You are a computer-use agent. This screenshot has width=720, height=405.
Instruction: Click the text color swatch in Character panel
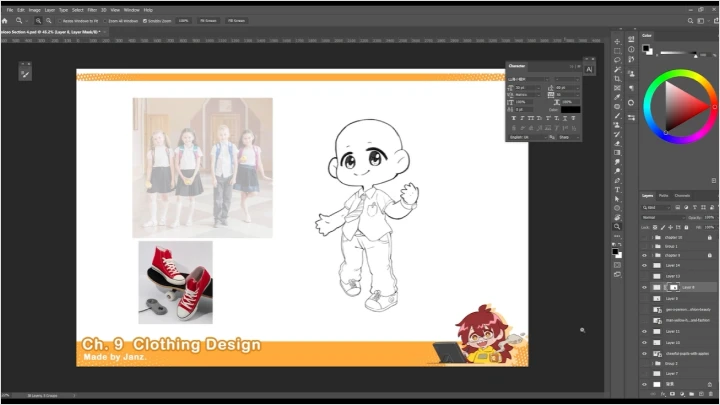click(x=569, y=110)
